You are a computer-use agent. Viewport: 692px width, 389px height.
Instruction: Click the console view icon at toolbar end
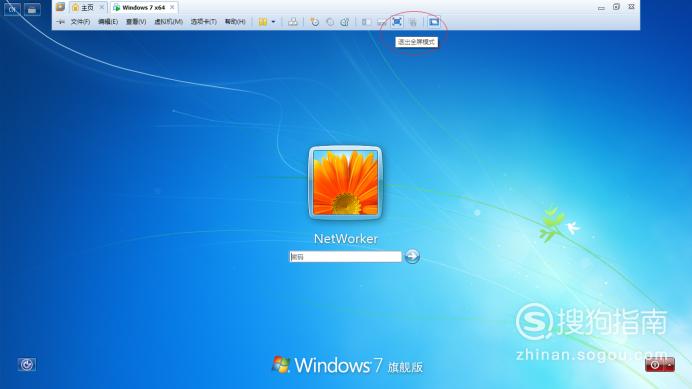tap(434, 22)
